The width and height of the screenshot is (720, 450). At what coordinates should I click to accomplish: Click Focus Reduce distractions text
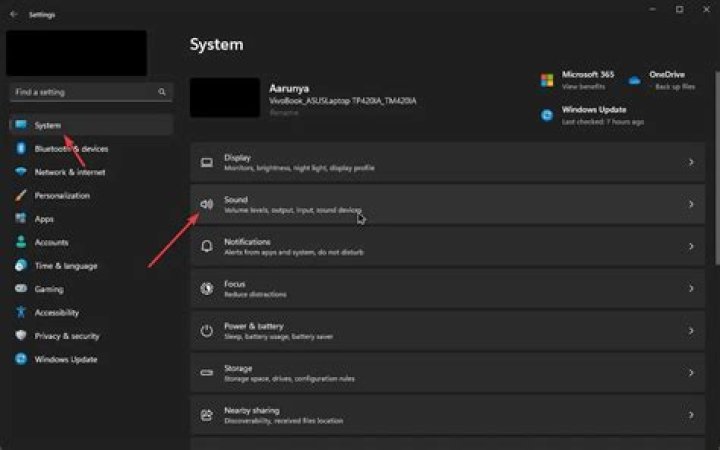click(x=255, y=294)
